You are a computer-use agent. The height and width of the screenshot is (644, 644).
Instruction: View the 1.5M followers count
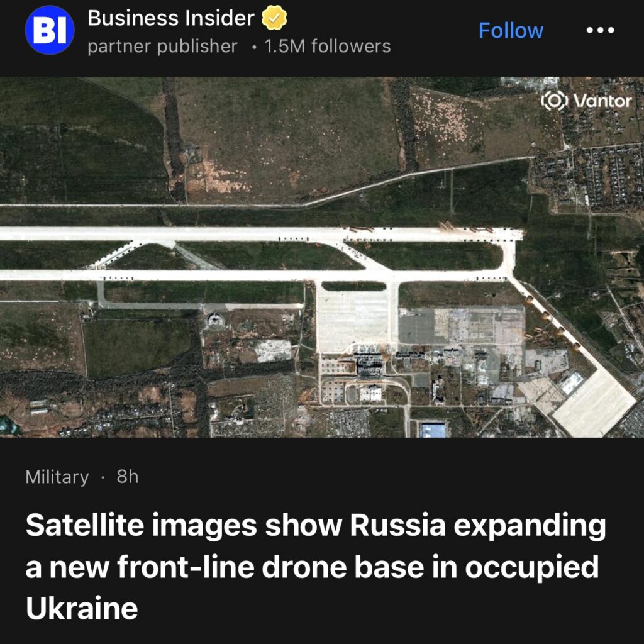tap(327, 47)
